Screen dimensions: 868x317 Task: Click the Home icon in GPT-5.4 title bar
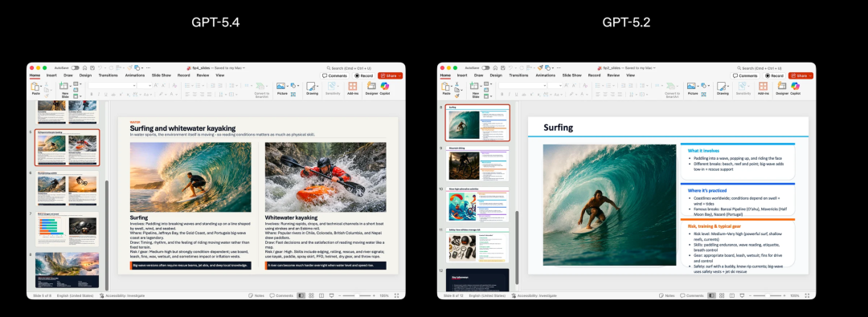tap(84, 67)
